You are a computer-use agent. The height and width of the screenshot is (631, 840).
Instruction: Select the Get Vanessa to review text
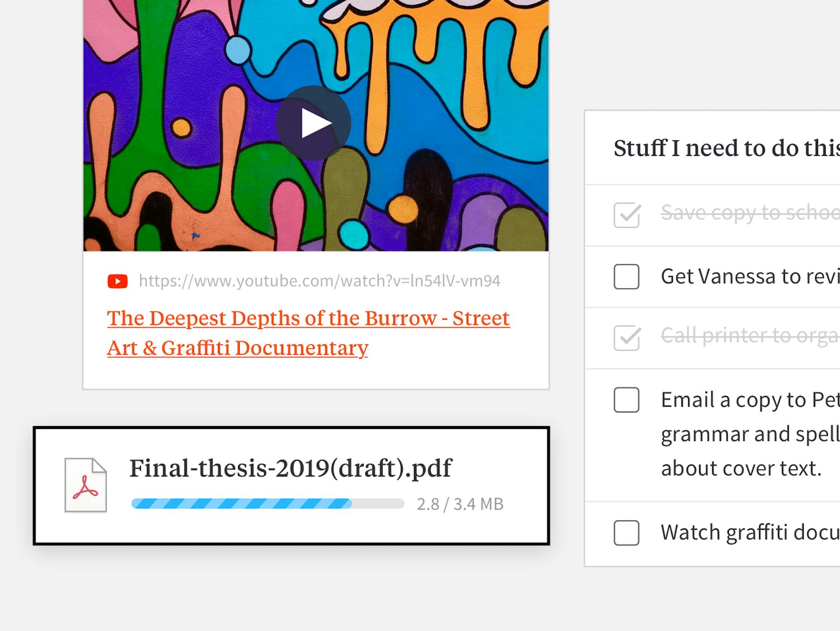click(x=749, y=276)
